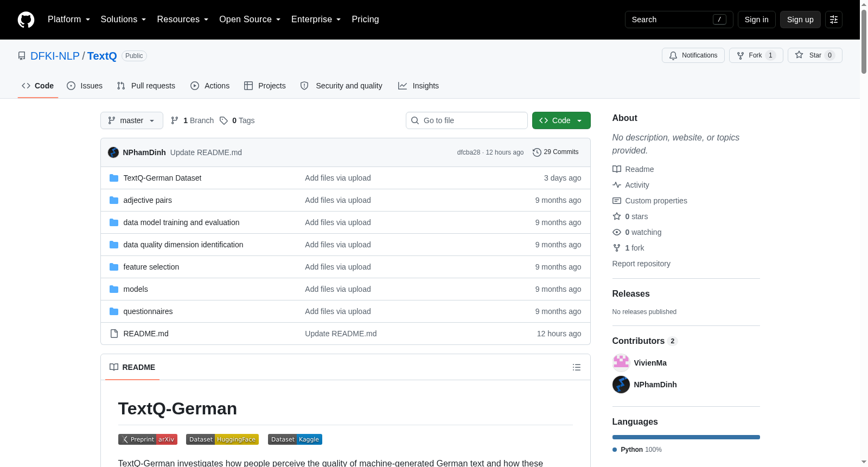The height and width of the screenshot is (467, 868).
Task: Open the README outline icon
Action: point(577,367)
